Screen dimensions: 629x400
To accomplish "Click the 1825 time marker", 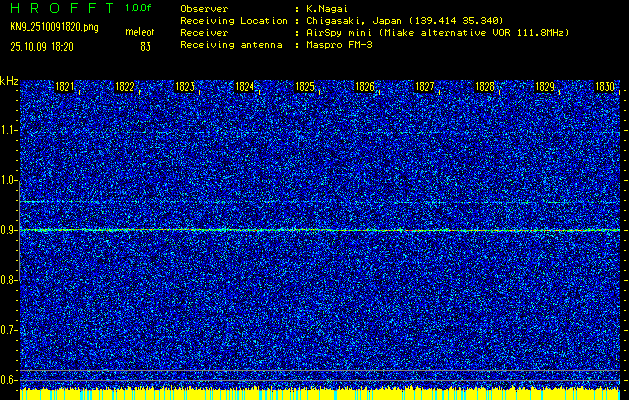I will [304, 87].
